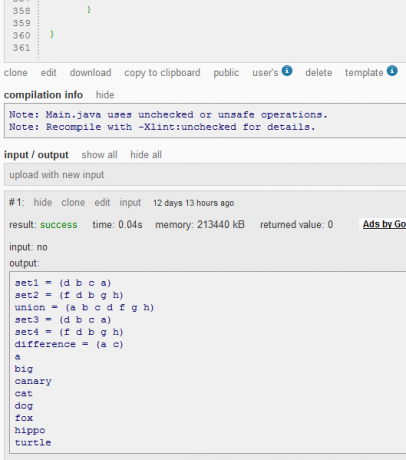Click the info icon beside template
406x460 pixels.
[x=392, y=71]
